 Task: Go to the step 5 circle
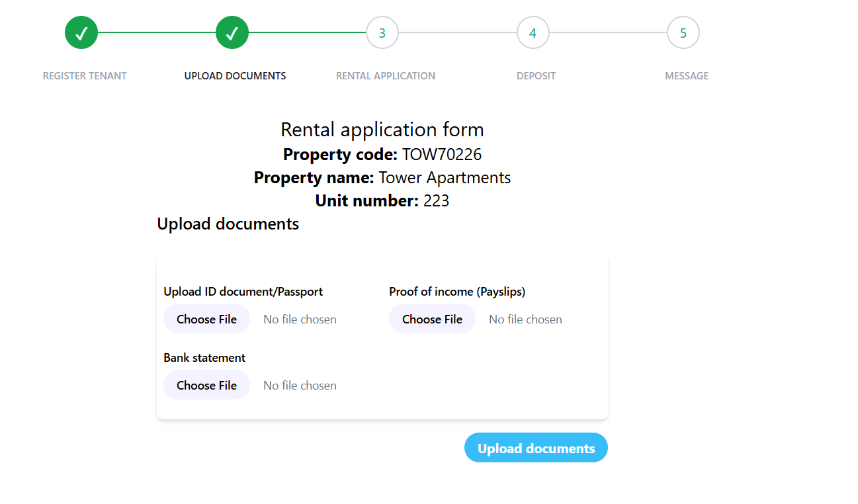click(x=683, y=32)
